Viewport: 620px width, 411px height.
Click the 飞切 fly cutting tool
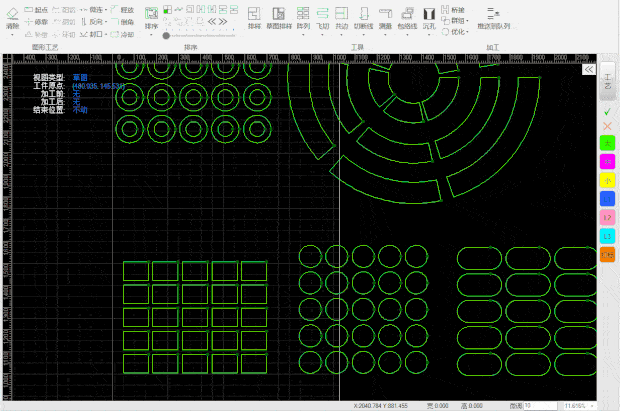(322, 18)
